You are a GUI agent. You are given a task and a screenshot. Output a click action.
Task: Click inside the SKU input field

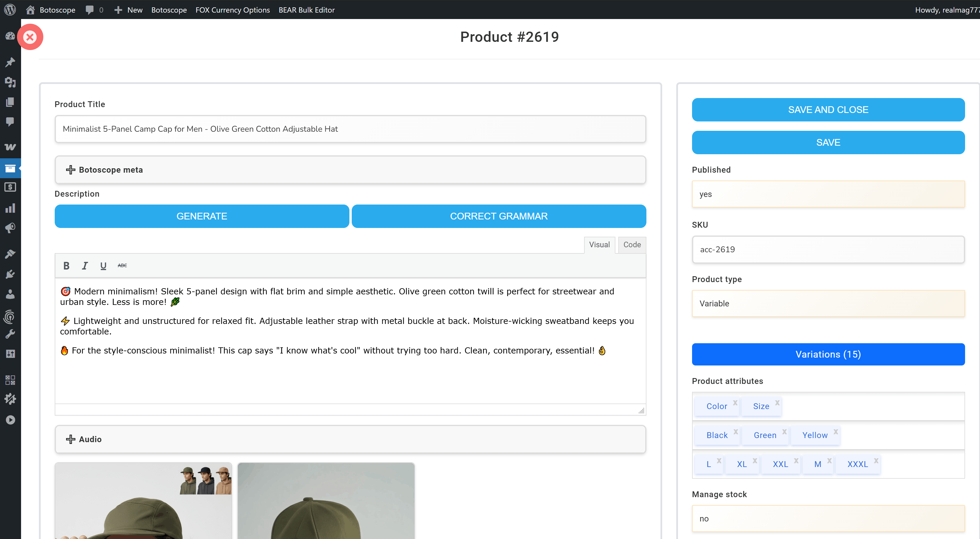828,250
